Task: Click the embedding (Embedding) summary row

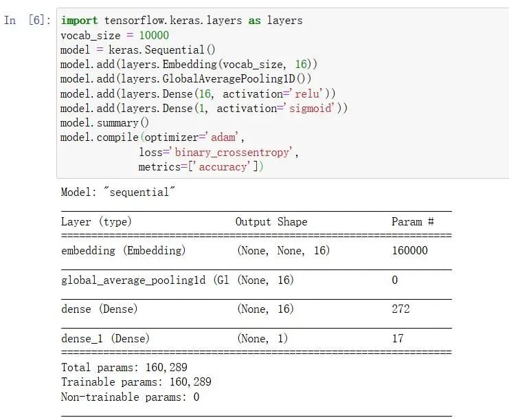Action: [124, 251]
